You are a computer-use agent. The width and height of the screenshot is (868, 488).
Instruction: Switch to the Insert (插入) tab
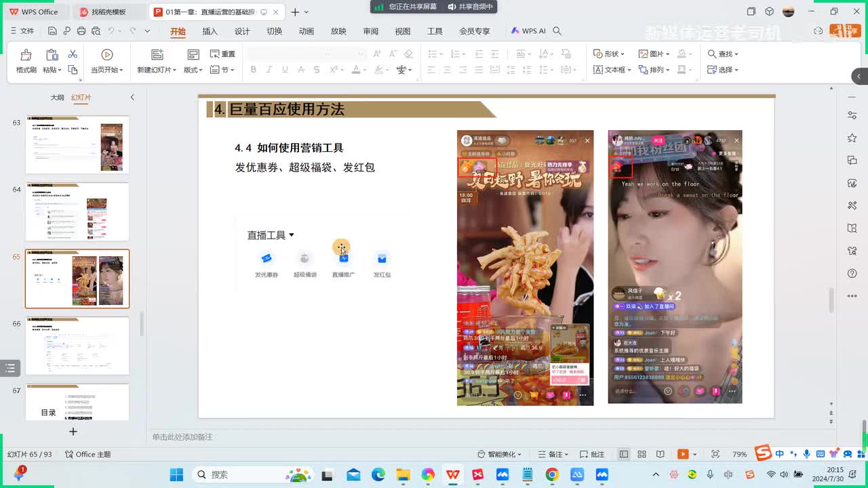pyautogui.click(x=210, y=31)
